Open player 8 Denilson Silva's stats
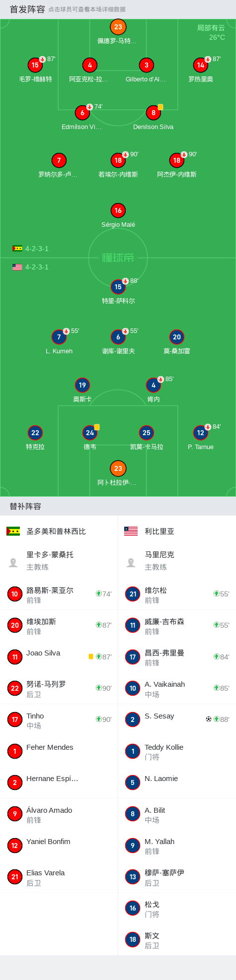The height and width of the screenshot is (980, 236). 154,113
